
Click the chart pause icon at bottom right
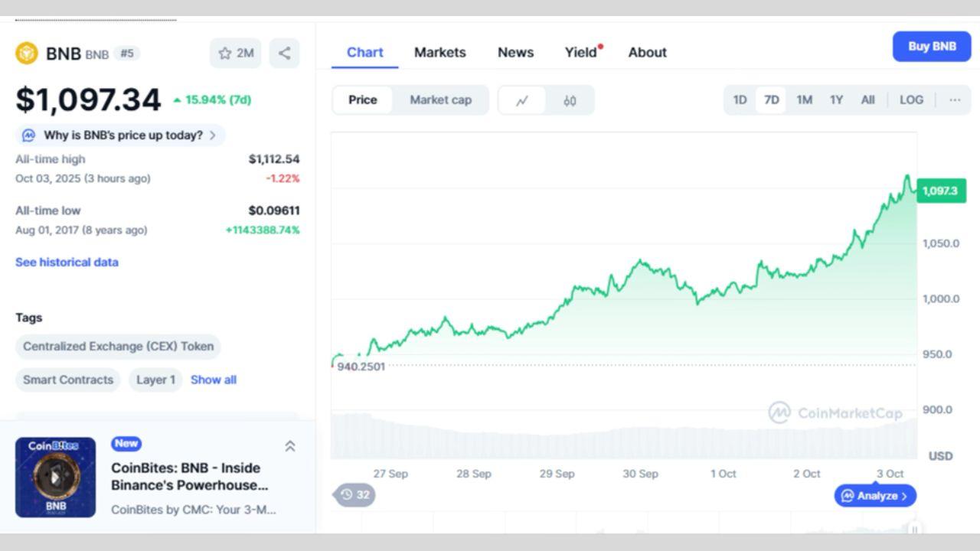(913, 529)
